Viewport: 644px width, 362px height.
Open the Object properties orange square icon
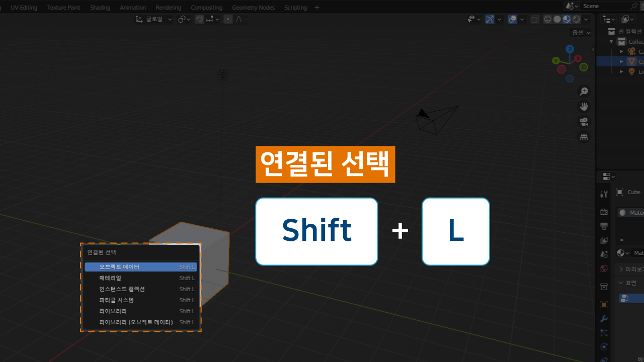(x=604, y=305)
